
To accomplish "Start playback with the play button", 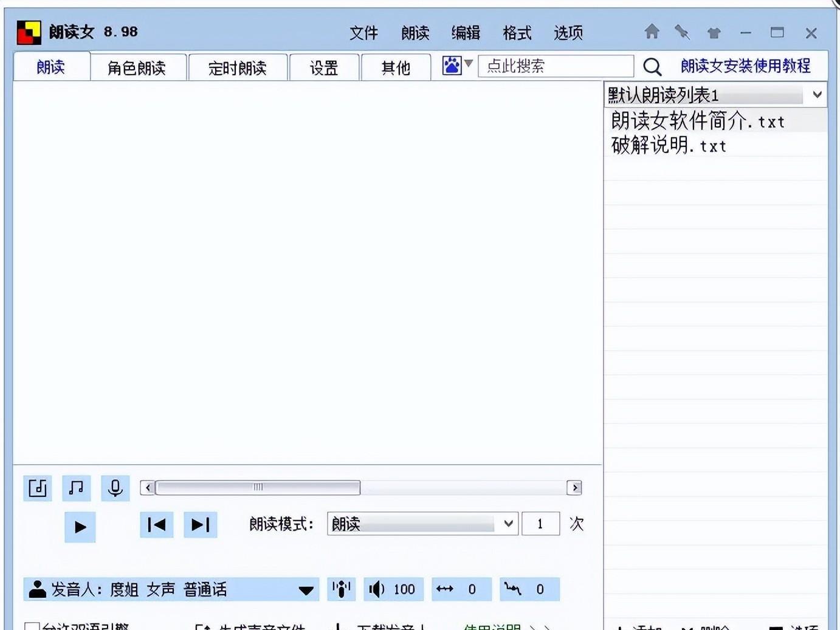I will tap(80, 527).
